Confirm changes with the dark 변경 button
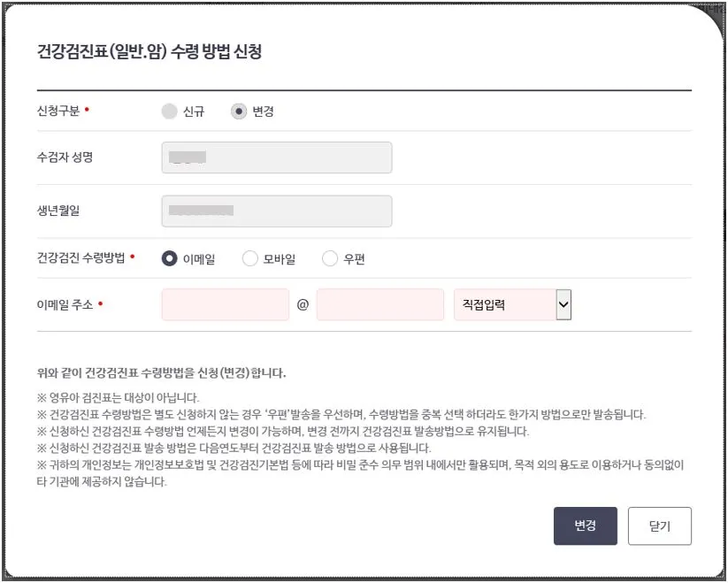The height and width of the screenshot is (583, 728). pos(586,525)
